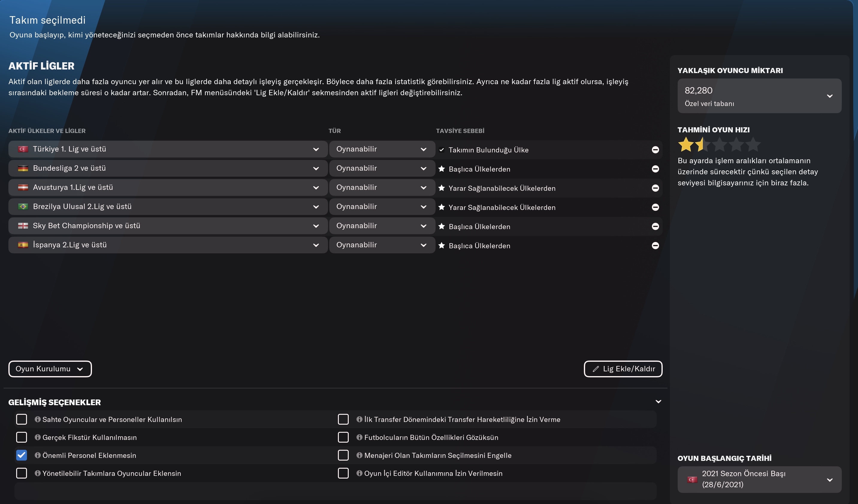
Task: Click the 'TÜR' column header
Action: coord(334,131)
